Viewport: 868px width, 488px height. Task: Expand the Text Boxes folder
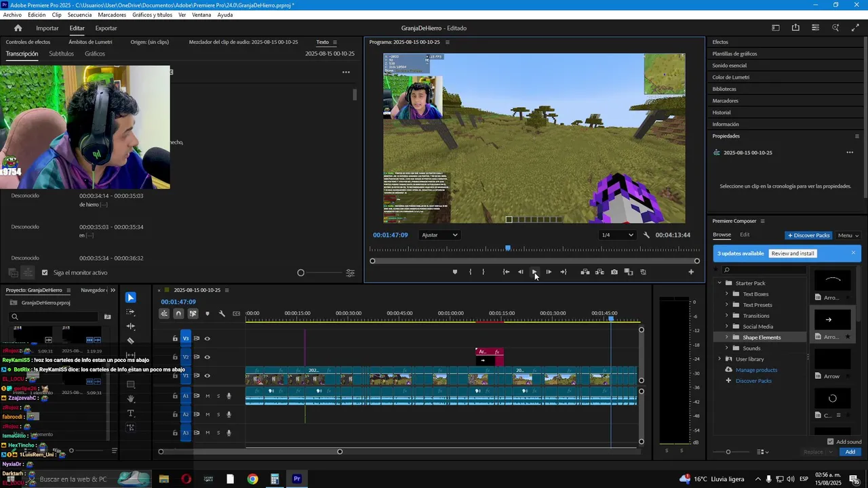tap(727, 293)
